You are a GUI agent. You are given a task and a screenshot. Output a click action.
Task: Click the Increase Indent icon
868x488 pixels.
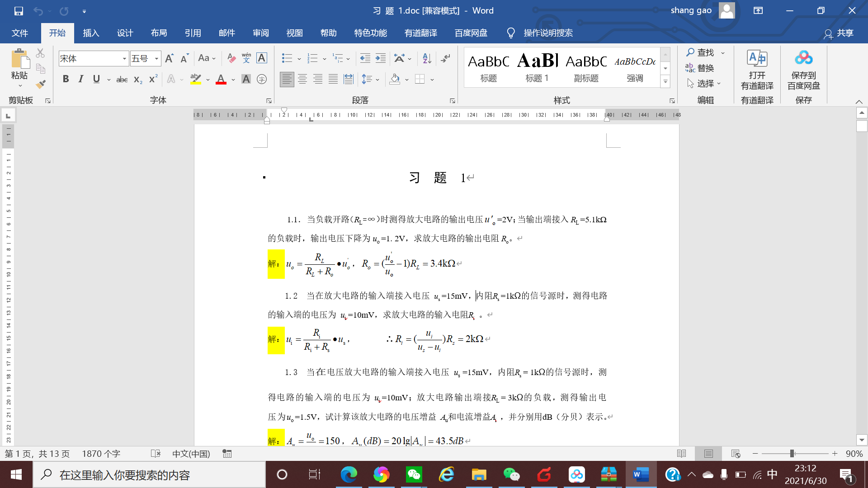click(381, 58)
